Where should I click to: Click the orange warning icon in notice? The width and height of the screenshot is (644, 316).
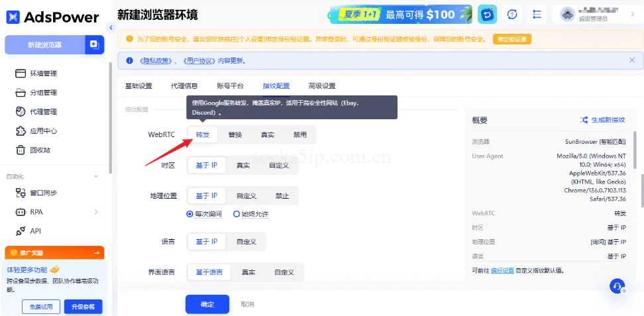coord(129,38)
